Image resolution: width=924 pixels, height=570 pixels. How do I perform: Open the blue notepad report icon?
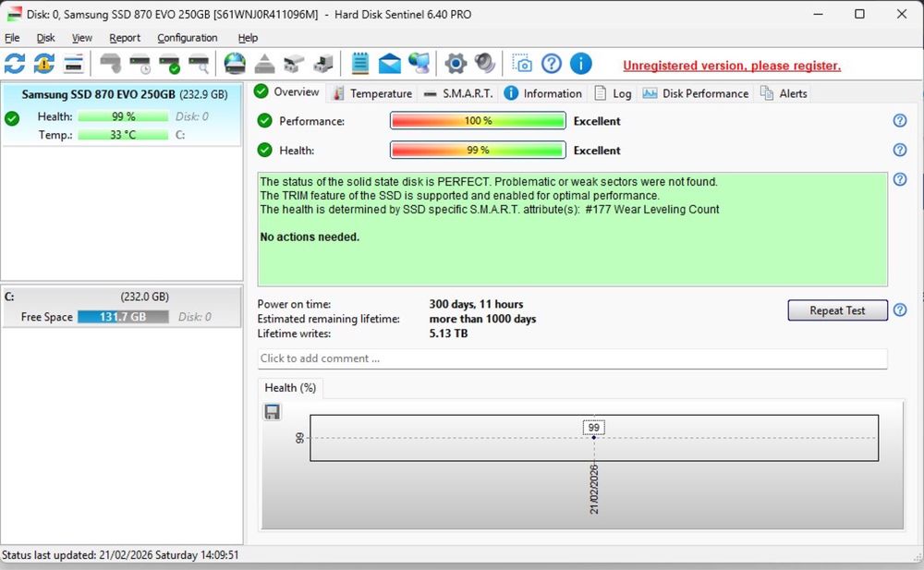pos(359,64)
